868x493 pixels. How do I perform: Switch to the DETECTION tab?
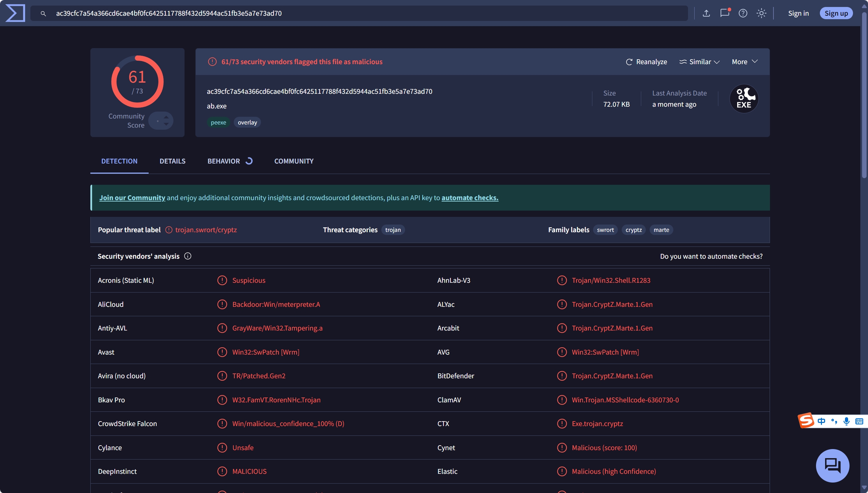(x=119, y=161)
